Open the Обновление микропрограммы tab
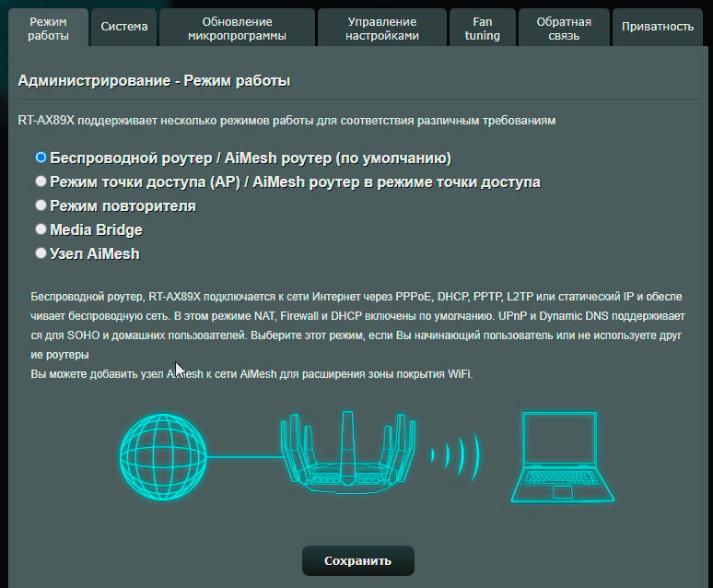 pos(237,29)
